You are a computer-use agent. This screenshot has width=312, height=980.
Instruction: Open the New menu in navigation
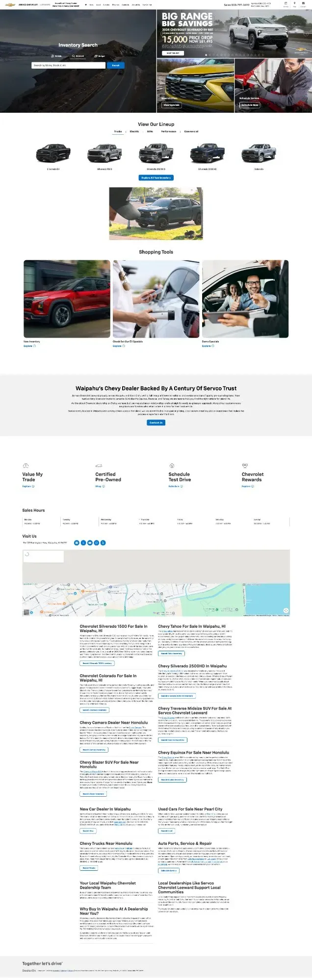[91, 5]
